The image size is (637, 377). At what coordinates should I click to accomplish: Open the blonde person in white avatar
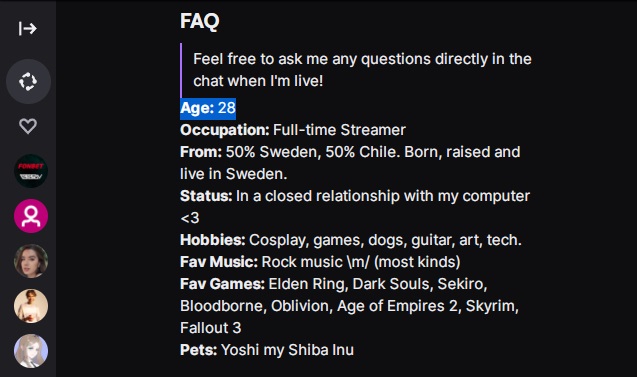click(31, 306)
